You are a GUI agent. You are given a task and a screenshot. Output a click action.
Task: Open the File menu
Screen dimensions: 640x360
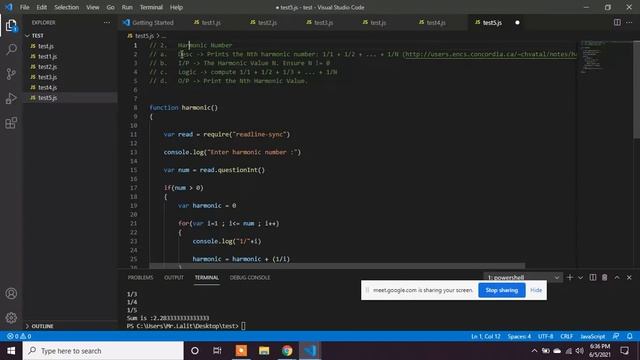(24, 7)
